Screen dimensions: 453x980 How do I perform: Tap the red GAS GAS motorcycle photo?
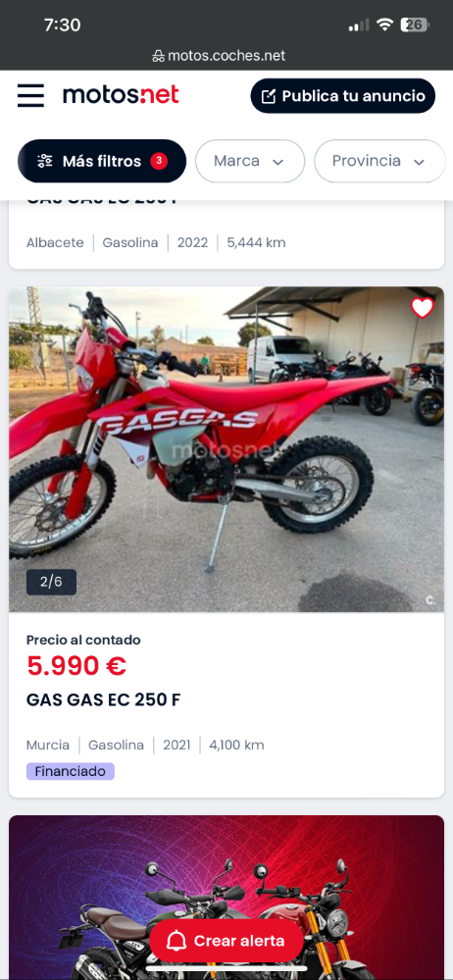[x=226, y=449]
